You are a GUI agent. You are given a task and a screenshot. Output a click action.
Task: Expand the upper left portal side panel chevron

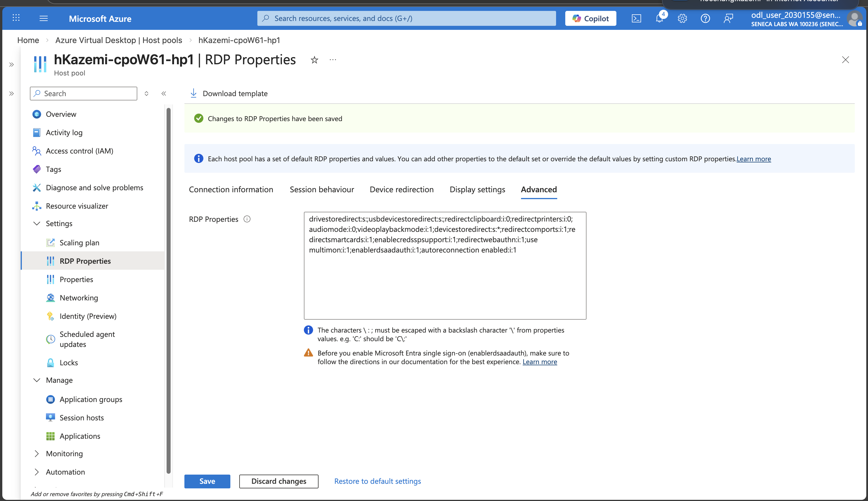pos(11,65)
